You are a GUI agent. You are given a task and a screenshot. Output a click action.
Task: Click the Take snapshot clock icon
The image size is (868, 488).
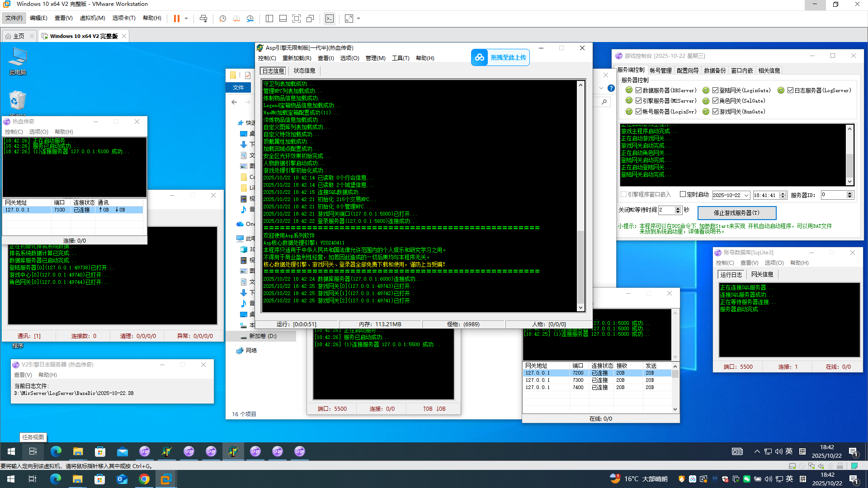[x=222, y=19]
